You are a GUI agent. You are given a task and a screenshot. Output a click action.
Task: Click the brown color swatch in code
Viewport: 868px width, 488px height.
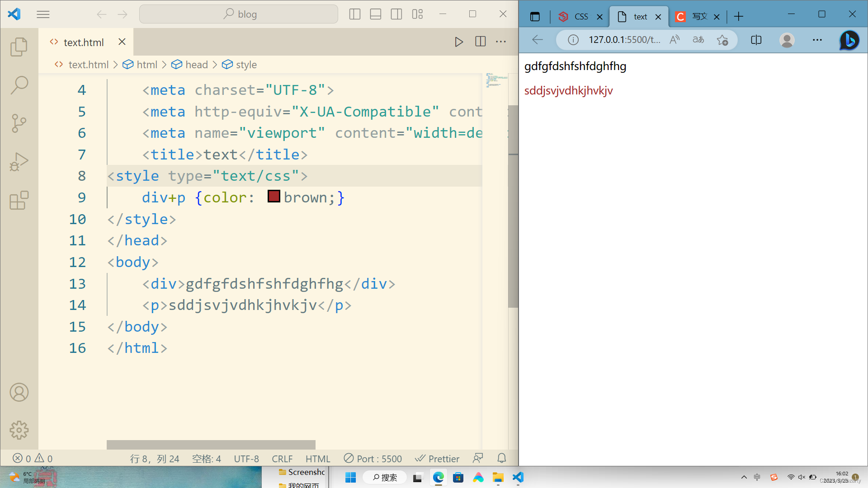click(274, 196)
